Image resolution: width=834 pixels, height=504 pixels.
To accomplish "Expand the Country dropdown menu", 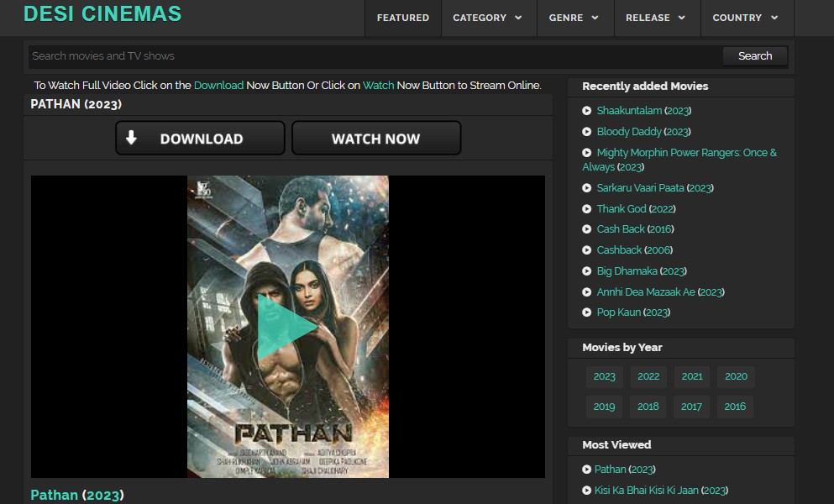I will point(746,18).
